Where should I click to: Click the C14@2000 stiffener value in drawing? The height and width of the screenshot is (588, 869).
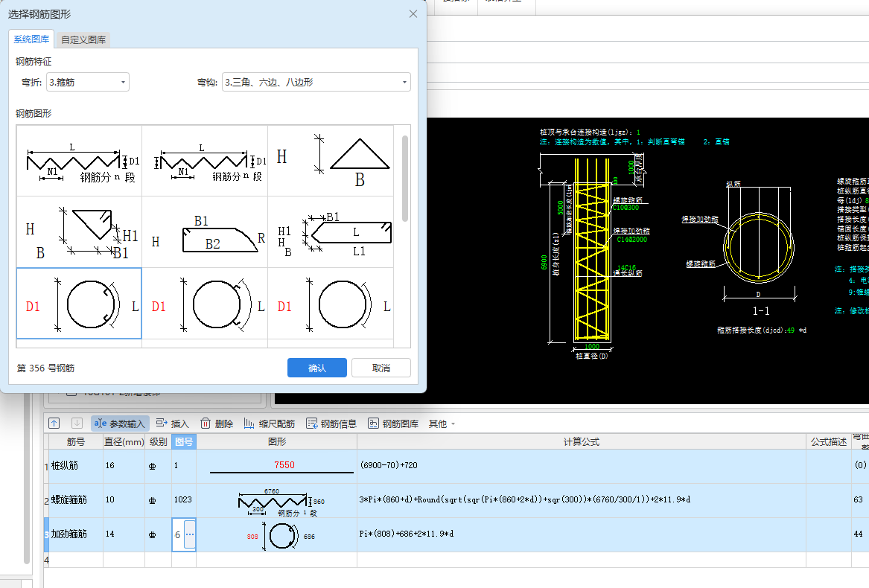point(631,240)
